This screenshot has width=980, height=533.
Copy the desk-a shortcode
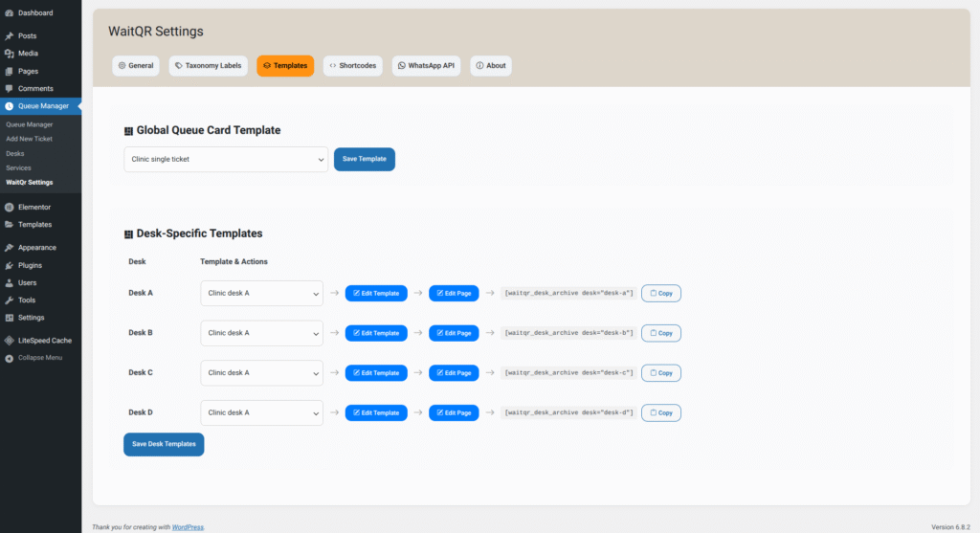pyautogui.click(x=661, y=293)
